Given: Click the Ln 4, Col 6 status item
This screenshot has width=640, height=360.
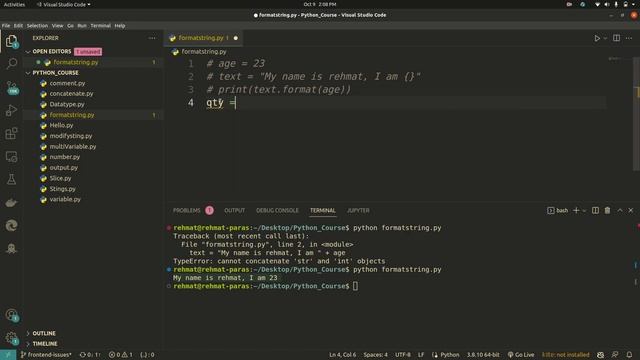Looking at the screenshot, I should click(x=342, y=355).
